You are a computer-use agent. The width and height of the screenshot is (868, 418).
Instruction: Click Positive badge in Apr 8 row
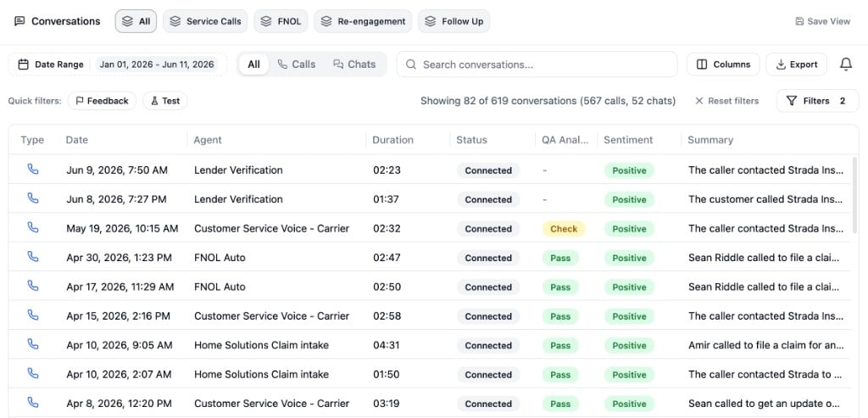point(629,404)
